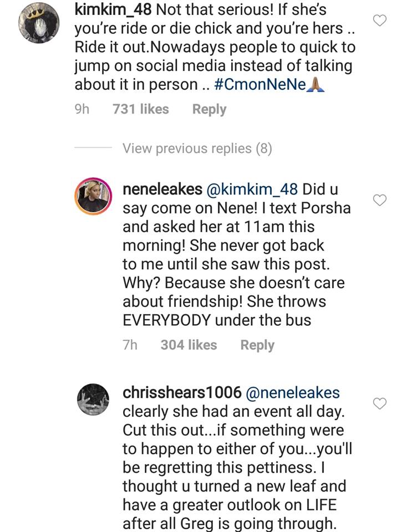Open the @kimkim_48 mention in neneleakes' reply
This screenshot has height=532, width=412.
pyautogui.click(x=253, y=189)
